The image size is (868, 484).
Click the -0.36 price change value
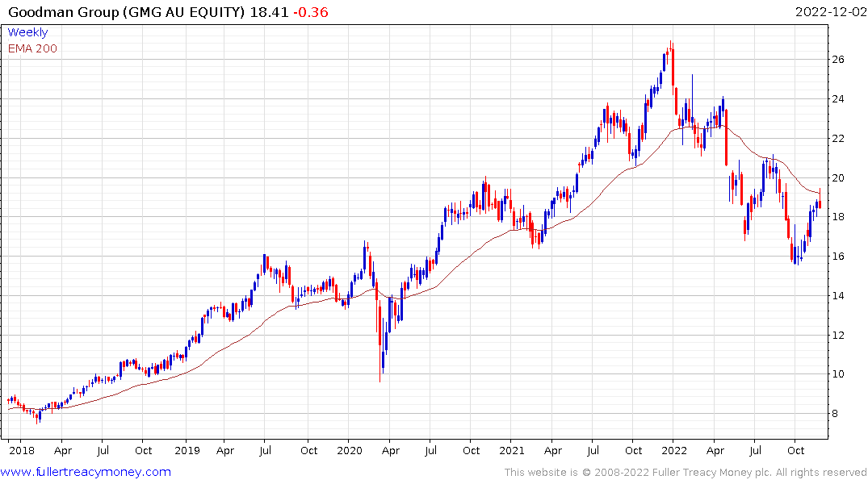(311, 12)
